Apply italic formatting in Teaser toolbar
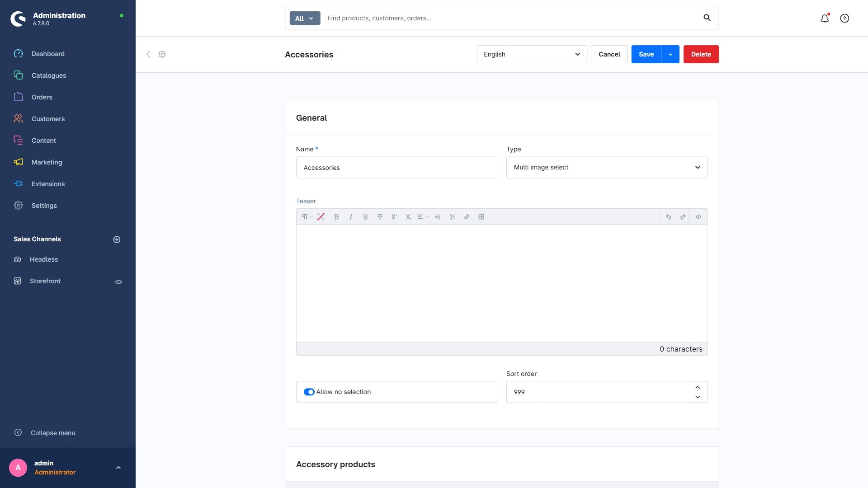868x488 pixels. 351,217
